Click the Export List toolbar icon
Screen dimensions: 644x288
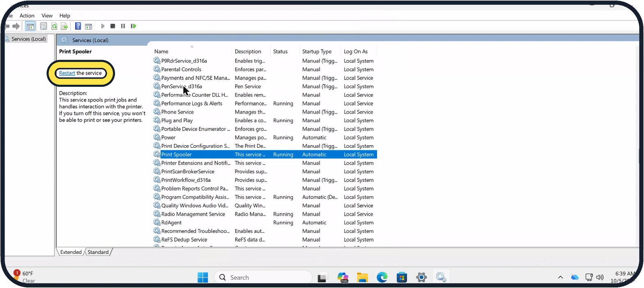[x=64, y=26]
